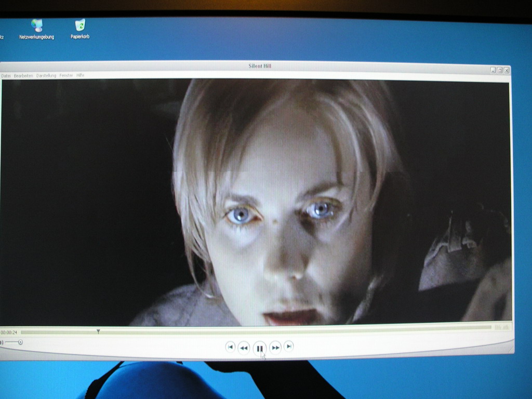Viewport: 532px width, 399px height.
Task: Mute audio using the speaker icon
Action: click(x=2, y=342)
